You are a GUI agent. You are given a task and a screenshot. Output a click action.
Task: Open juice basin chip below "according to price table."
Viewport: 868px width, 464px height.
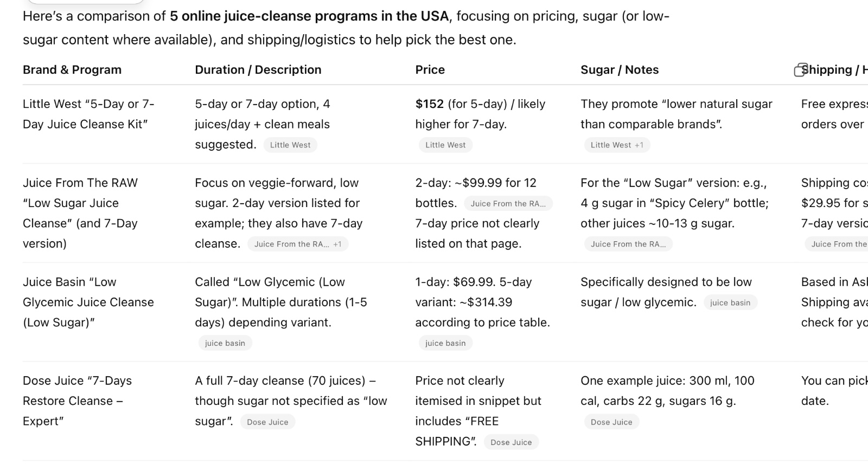click(445, 344)
